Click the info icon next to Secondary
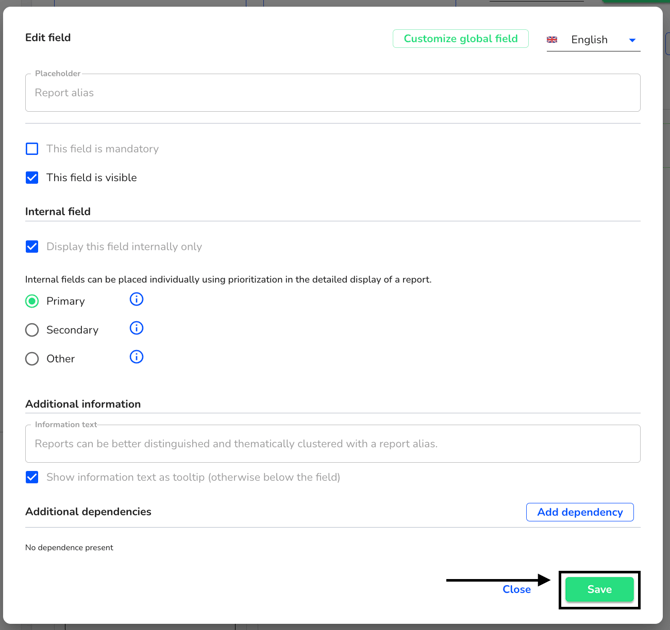This screenshot has width=670, height=630. click(x=137, y=328)
